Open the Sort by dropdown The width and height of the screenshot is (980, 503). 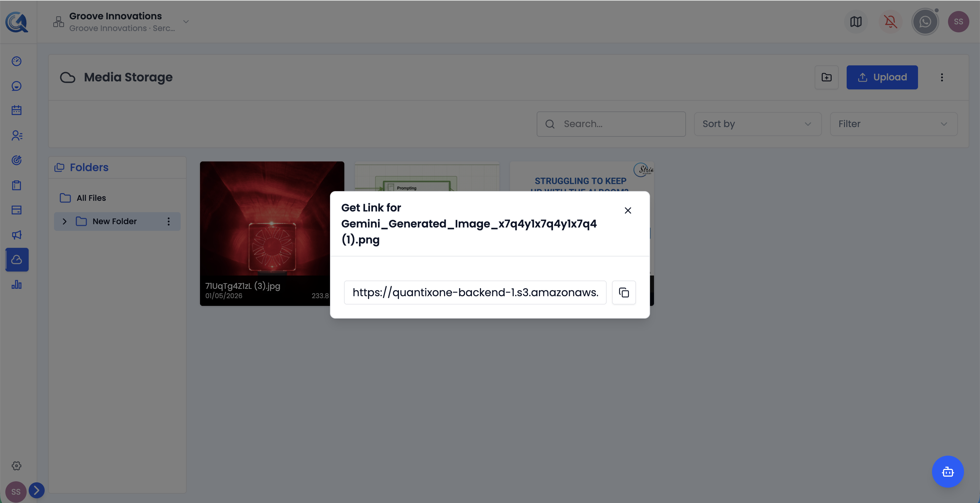pyautogui.click(x=757, y=124)
